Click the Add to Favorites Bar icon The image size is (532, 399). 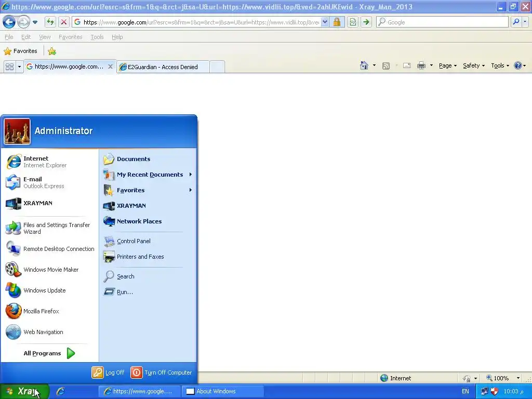click(52, 51)
